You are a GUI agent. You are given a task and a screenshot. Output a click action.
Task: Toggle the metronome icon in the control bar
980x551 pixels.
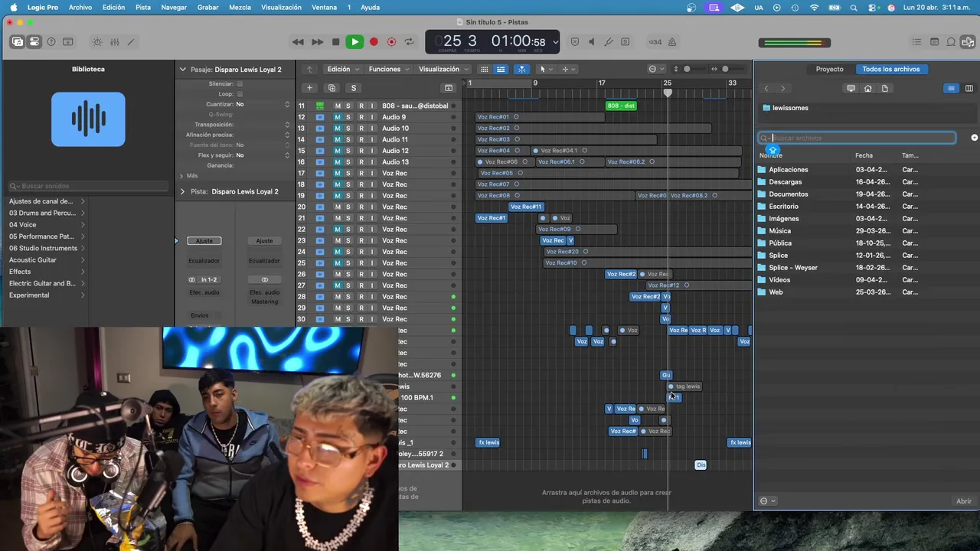(x=671, y=42)
